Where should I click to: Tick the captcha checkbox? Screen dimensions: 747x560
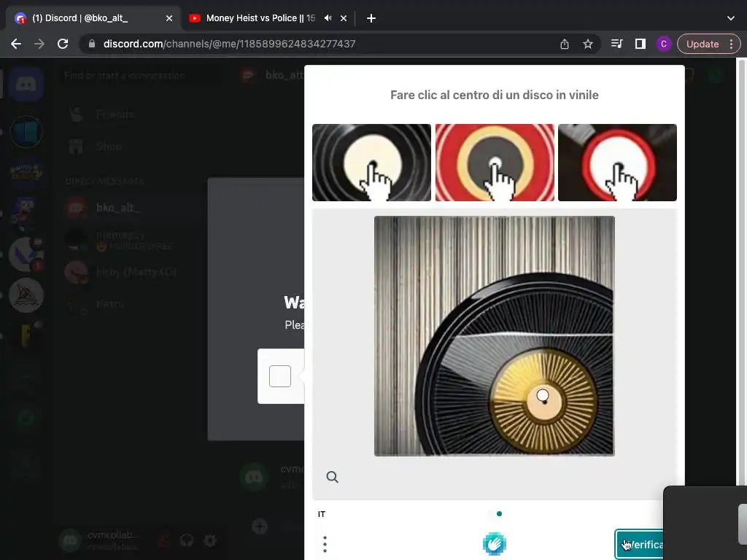pos(280,376)
